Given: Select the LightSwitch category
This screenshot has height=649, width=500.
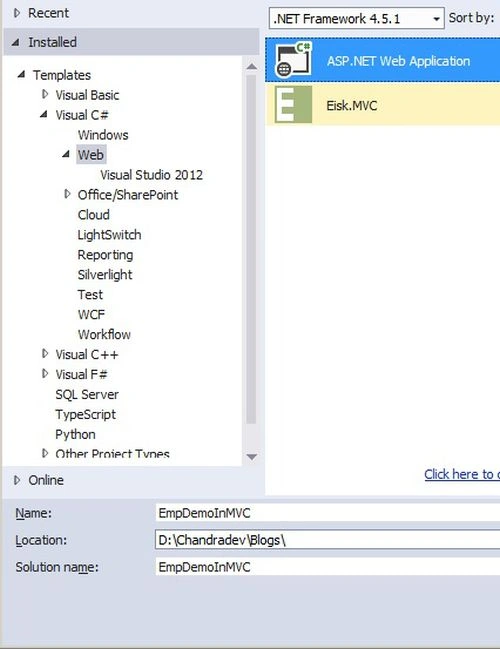Looking at the screenshot, I should (x=109, y=235).
